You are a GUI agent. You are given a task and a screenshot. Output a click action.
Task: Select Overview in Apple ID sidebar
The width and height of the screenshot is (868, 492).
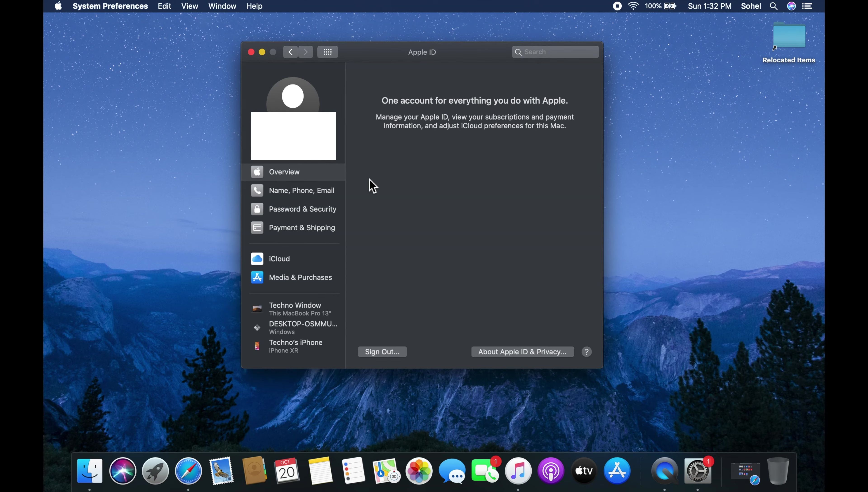coord(293,172)
